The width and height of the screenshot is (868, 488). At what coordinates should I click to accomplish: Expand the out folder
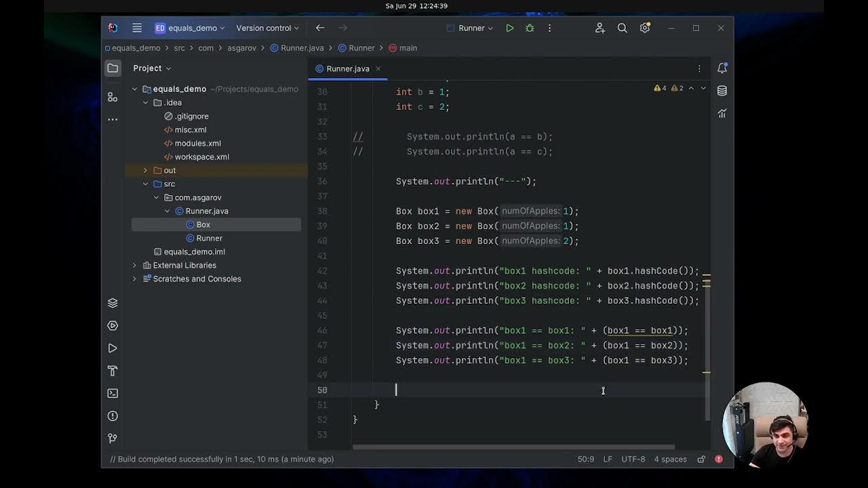pos(145,170)
